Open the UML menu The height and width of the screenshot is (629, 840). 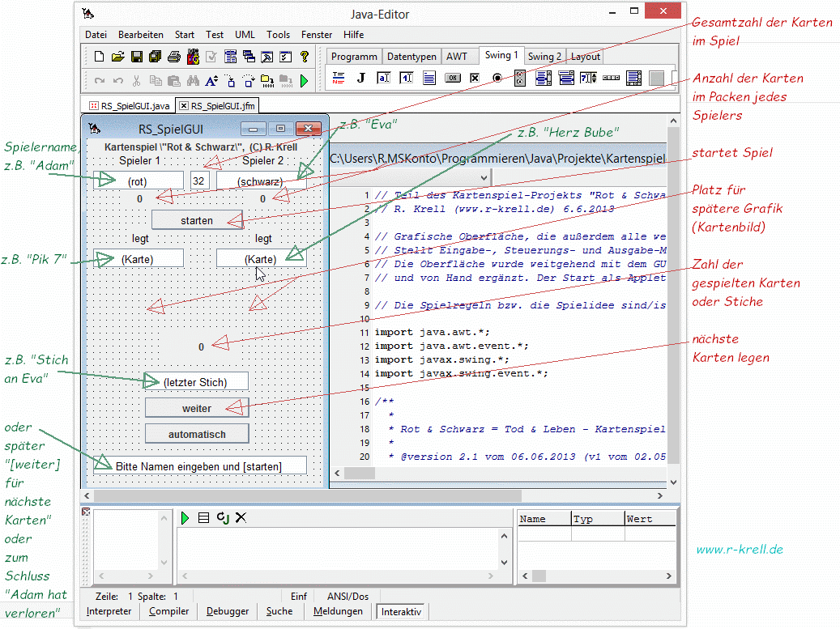pyautogui.click(x=245, y=35)
